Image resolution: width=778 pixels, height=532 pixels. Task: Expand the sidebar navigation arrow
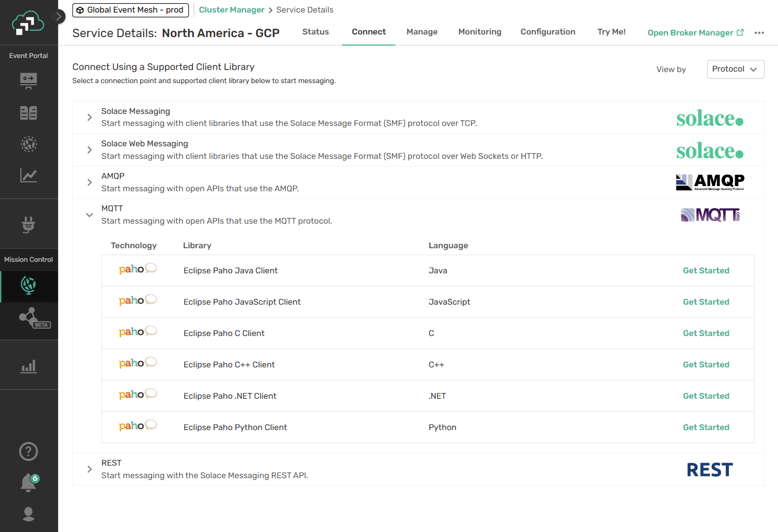coord(59,17)
